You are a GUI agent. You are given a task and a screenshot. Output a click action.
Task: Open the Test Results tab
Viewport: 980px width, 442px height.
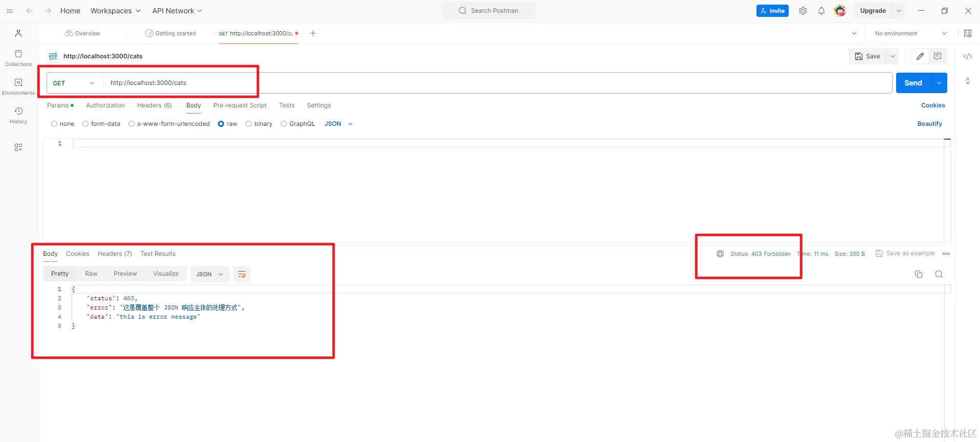click(x=158, y=254)
